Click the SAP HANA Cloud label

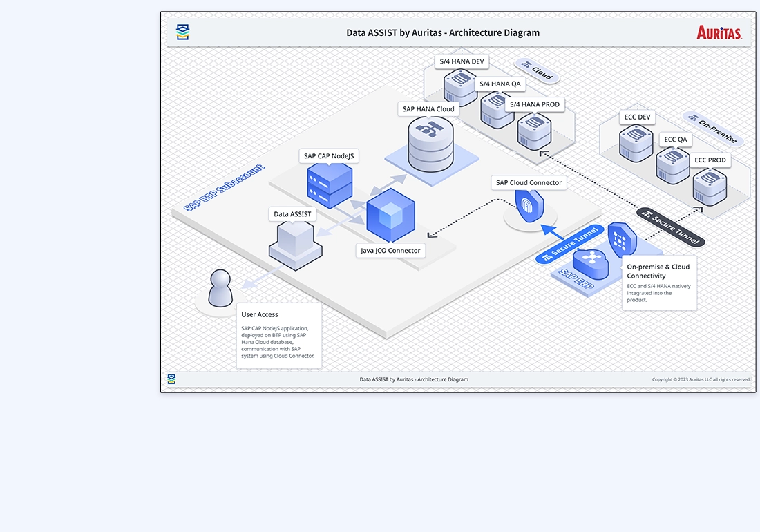pyautogui.click(x=428, y=109)
